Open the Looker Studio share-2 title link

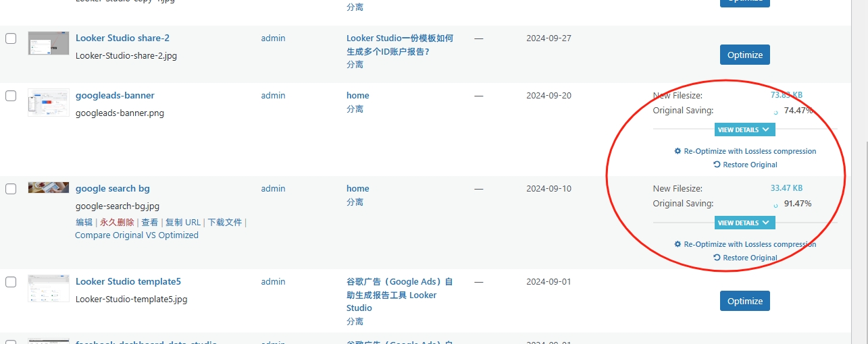point(122,38)
